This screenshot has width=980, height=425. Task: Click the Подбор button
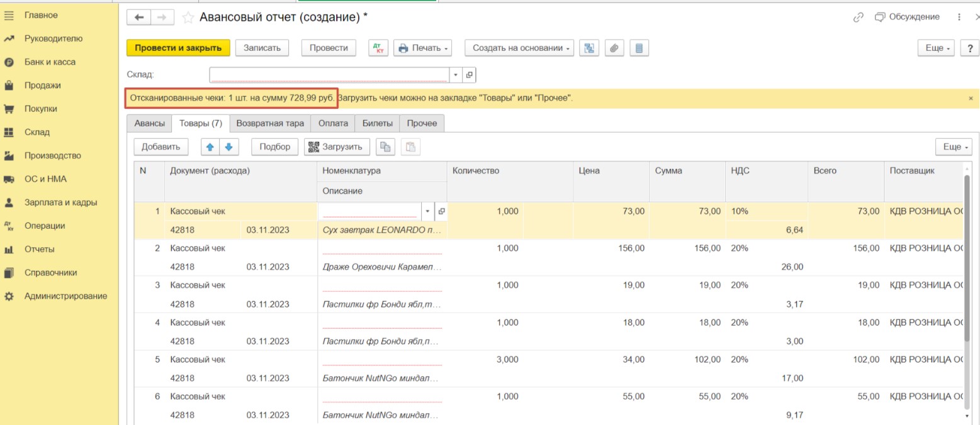[x=275, y=147]
